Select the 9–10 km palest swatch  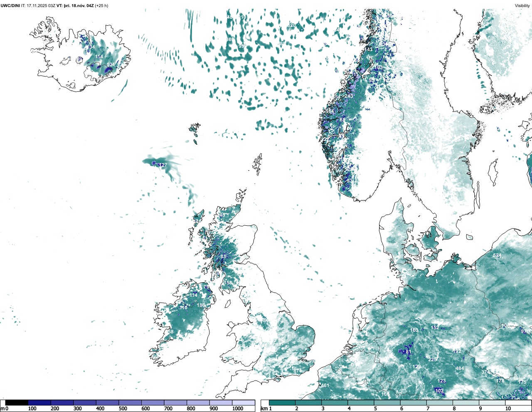[493, 402]
